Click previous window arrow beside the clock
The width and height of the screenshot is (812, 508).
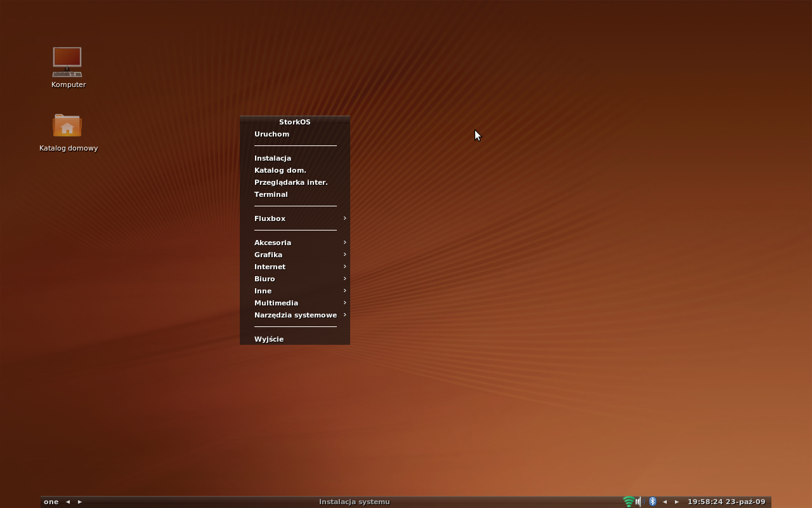pyautogui.click(x=665, y=502)
